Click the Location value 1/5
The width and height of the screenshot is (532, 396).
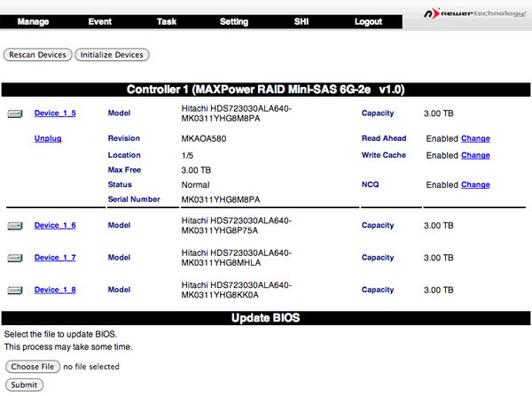[187, 155]
